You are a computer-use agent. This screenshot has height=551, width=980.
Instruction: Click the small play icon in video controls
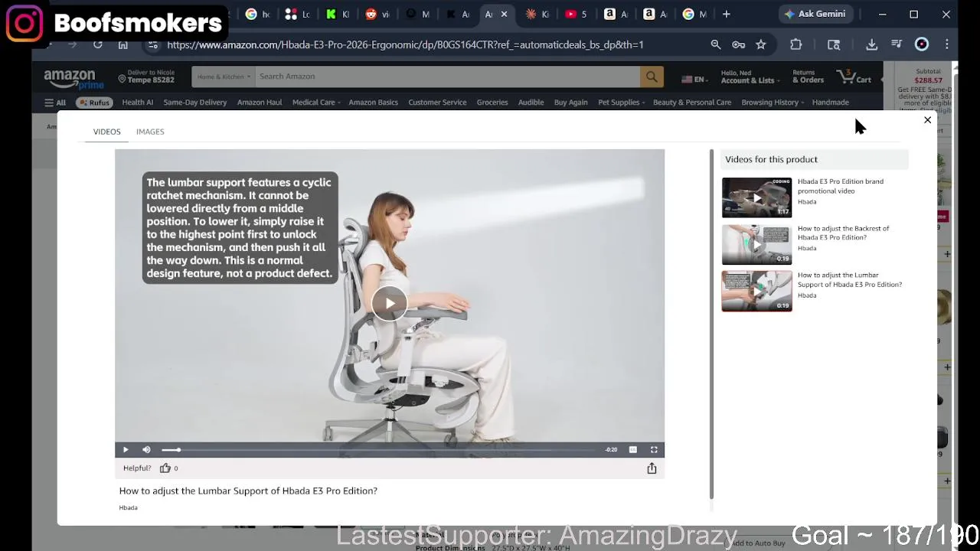(x=126, y=450)
